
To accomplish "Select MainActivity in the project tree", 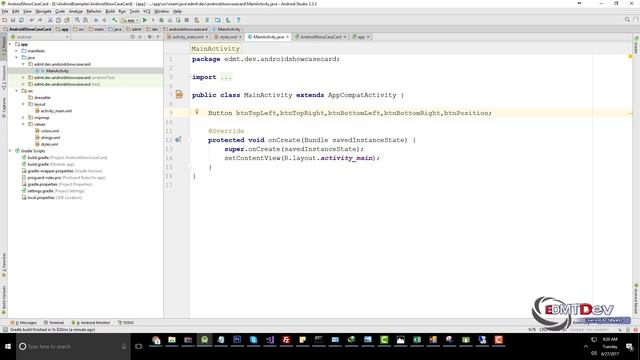I will 57,71.
